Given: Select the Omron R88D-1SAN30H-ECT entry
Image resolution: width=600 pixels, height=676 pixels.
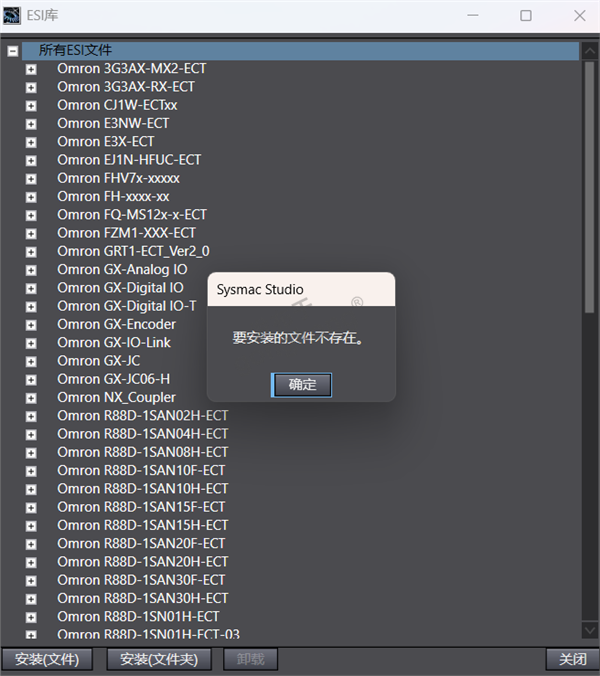Looking at the screenshot, I should (143, 598).
